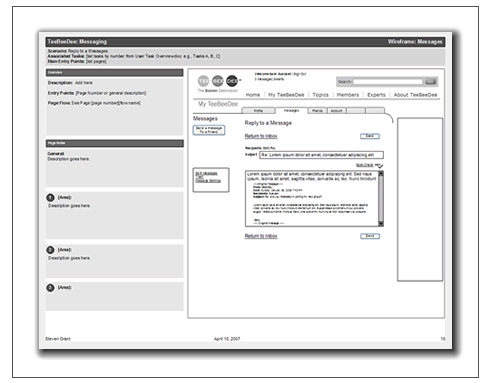The height and width of the screenshot is (383, 488).
Task: Open Message Settings link in sidebar box
Action: pyautogui.click(x=208, y=181)
